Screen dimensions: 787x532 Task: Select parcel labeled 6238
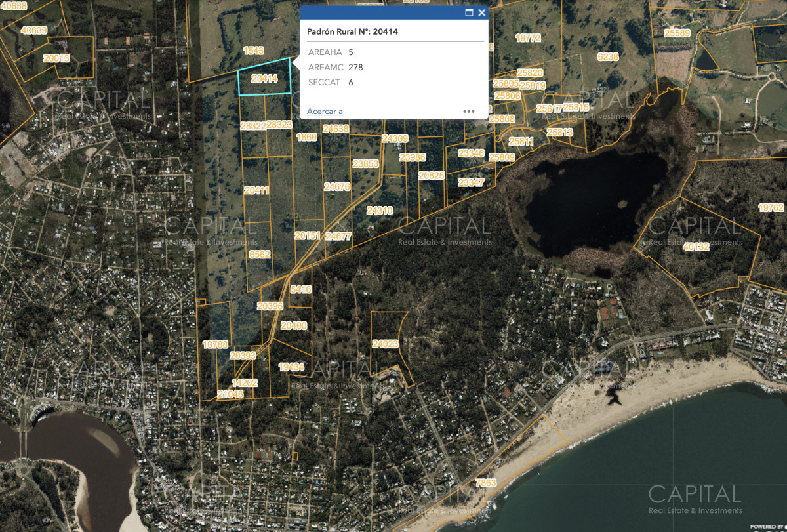[608, 57]
